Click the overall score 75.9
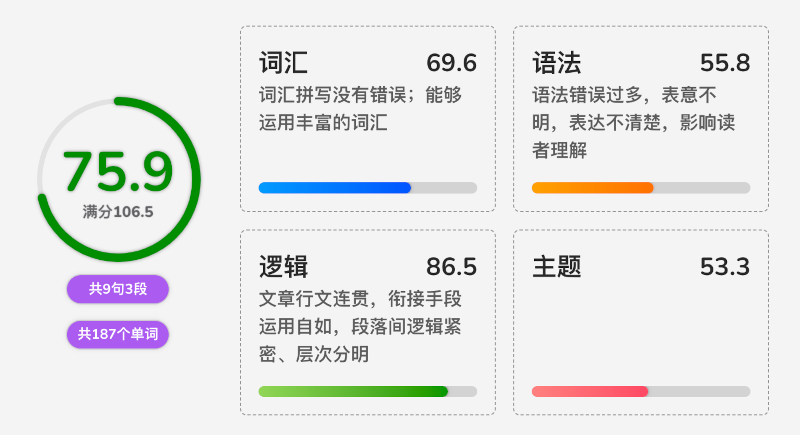Viewport: 800px width, 435px height. click(118, 171)
